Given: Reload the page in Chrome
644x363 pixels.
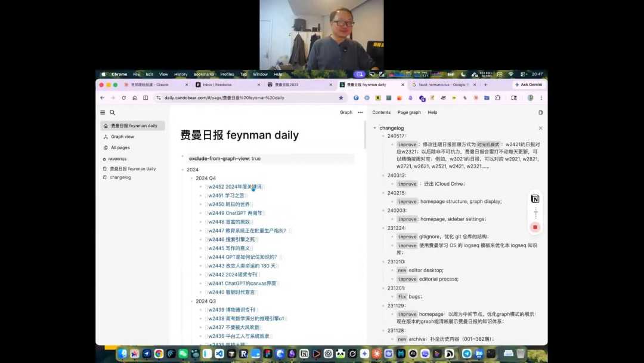Looking at the screenshot, I should point(123,98).
